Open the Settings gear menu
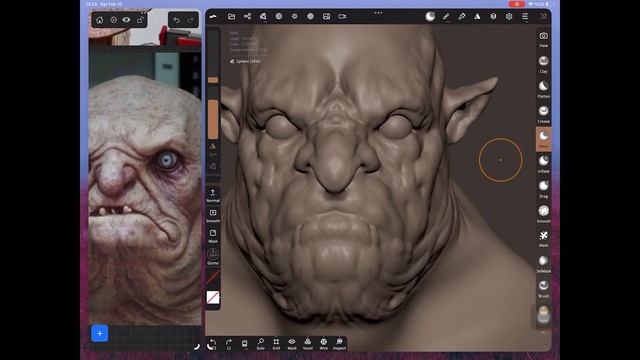Viewport: 640px width, 360px height. click(x=509, y=16)
